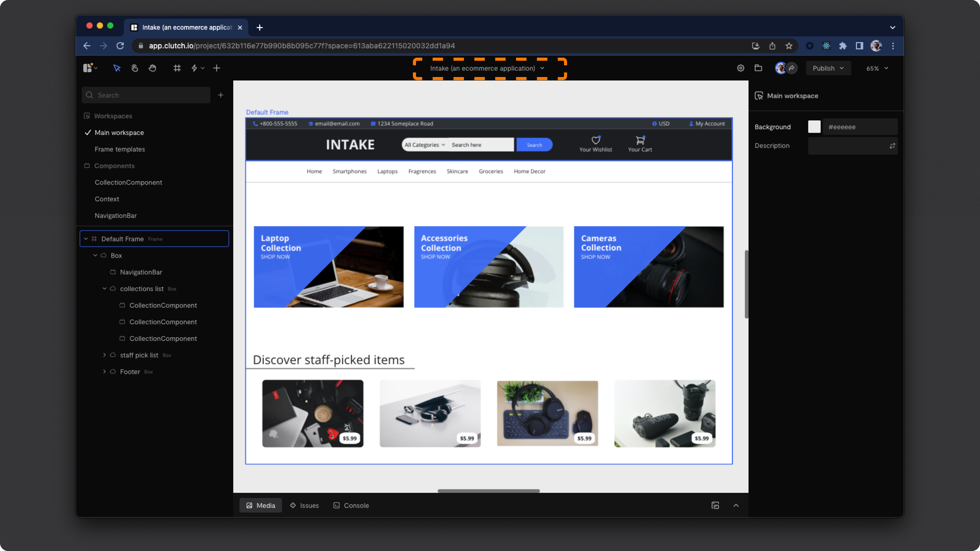
Task: Choose the frame grid tool
Action: (x=177, y=68)
